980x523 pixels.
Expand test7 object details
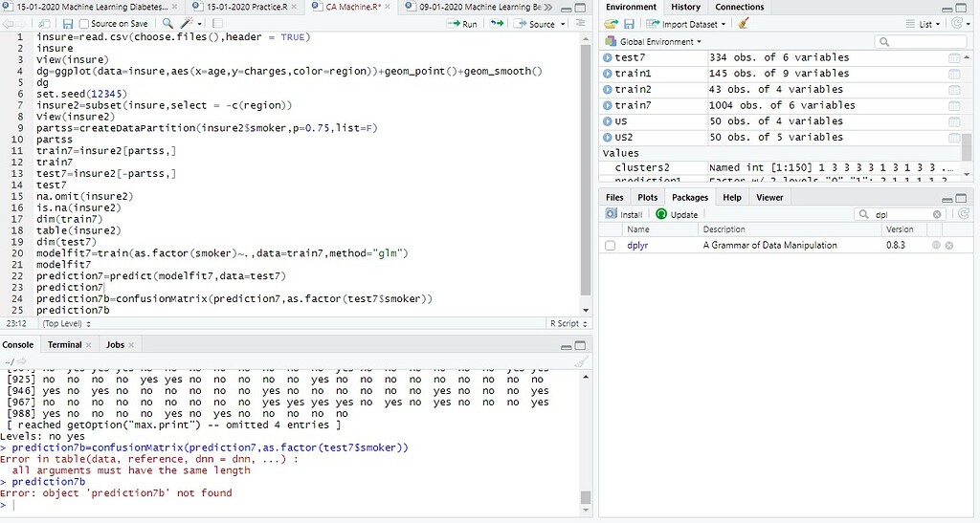(607, 57)
